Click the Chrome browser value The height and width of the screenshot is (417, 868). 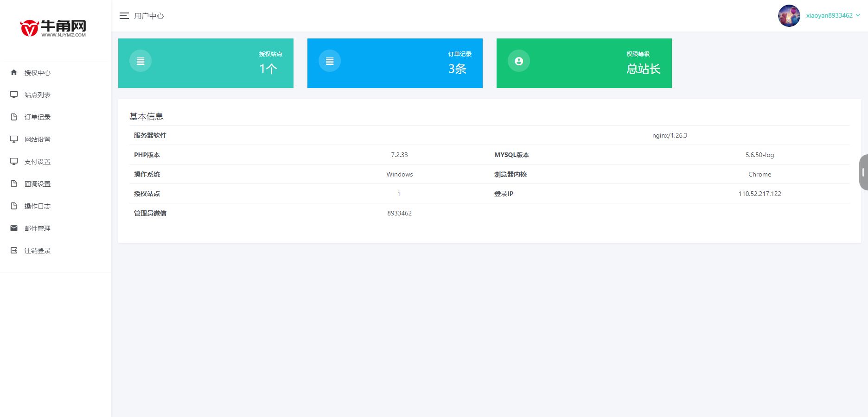(759, 174)
